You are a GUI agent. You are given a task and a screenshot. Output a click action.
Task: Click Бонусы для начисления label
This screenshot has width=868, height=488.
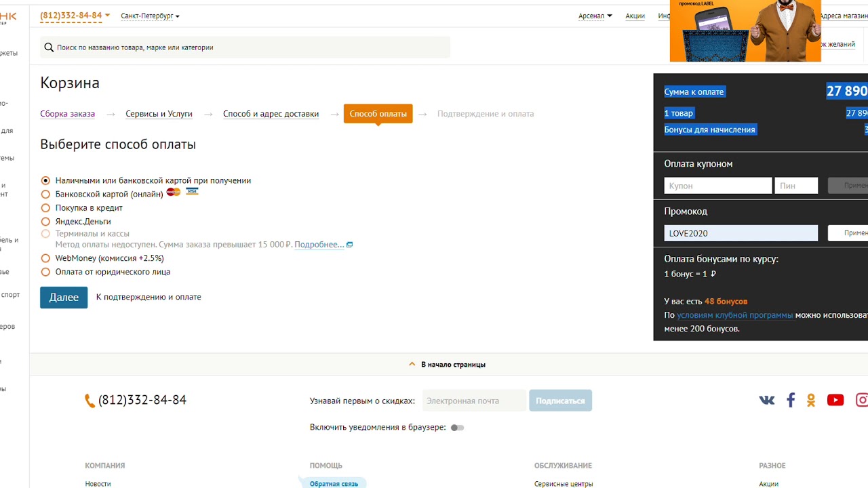[x=709, y=129]
